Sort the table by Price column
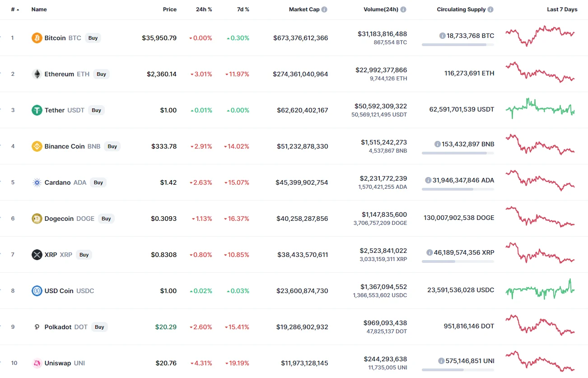The image size is (588, 378). pos(170,9)
